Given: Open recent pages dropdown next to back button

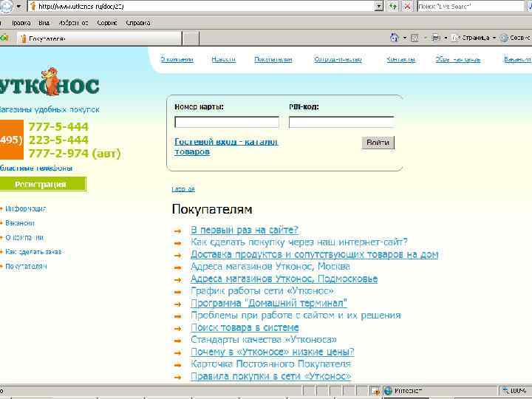Looking at the screenshot, I should tap(19, 6).
